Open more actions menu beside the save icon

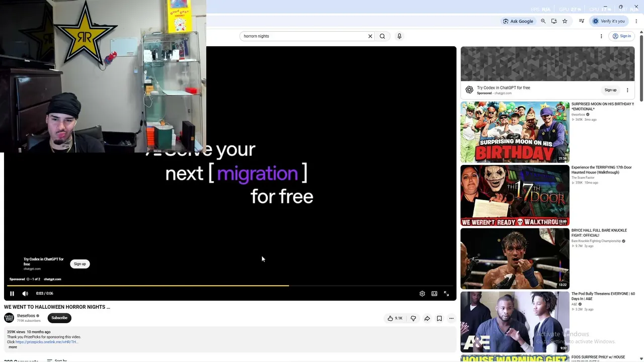pos(451,318)
